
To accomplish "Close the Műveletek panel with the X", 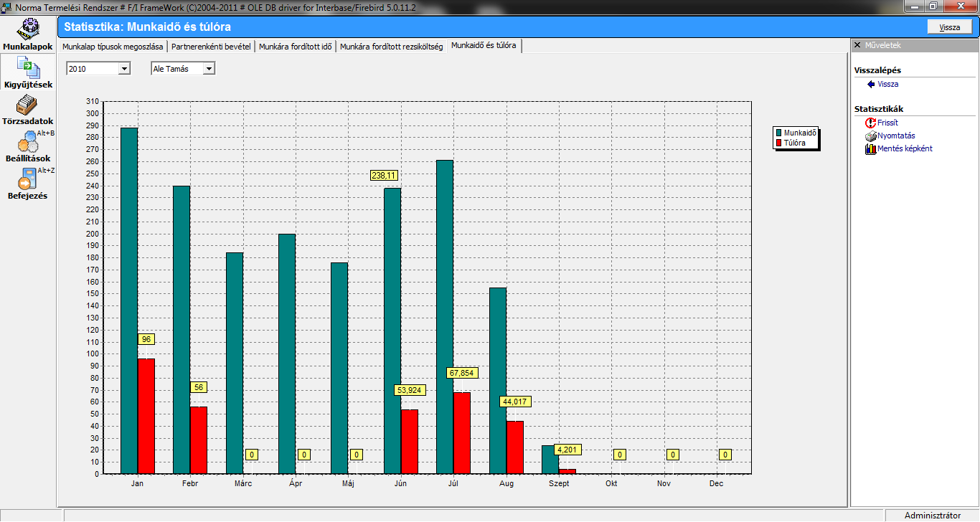I will 857,45.
